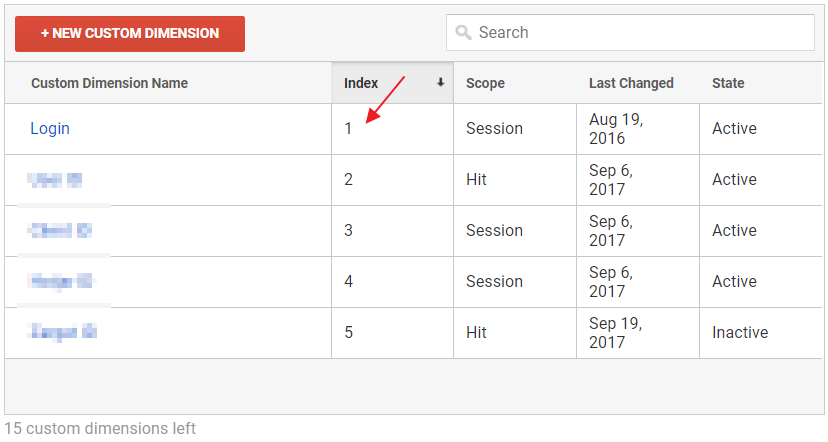Viewport: 828px width, 442px height.
Task: Click index 1 cell in Login row
Action: [348, 129]
